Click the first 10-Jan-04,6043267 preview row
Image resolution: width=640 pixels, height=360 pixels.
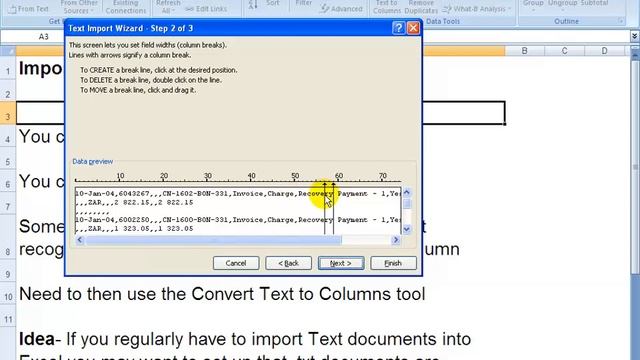point(238,193)
